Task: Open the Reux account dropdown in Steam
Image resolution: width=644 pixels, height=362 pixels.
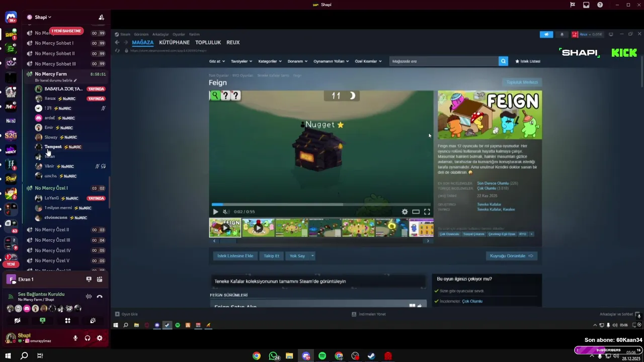Action: coord(587,34)
